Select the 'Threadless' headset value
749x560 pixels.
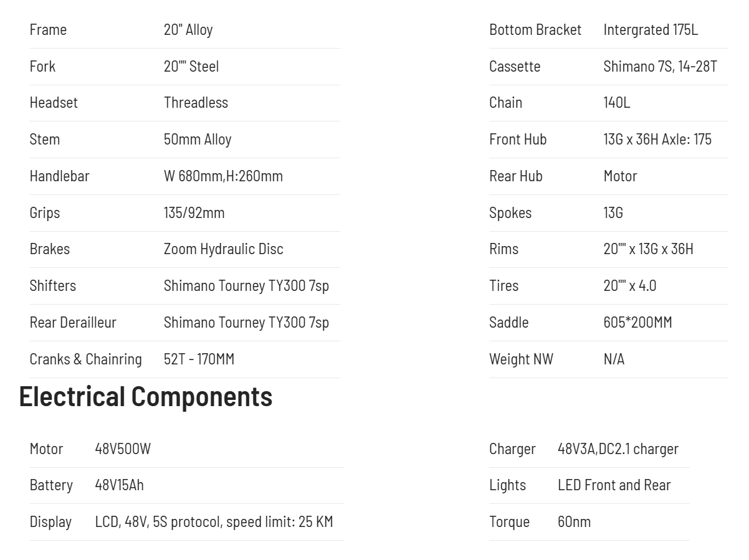(196, 103)
